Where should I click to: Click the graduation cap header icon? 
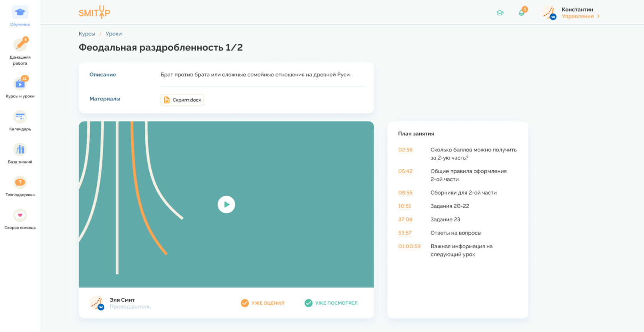coord(500,13)
